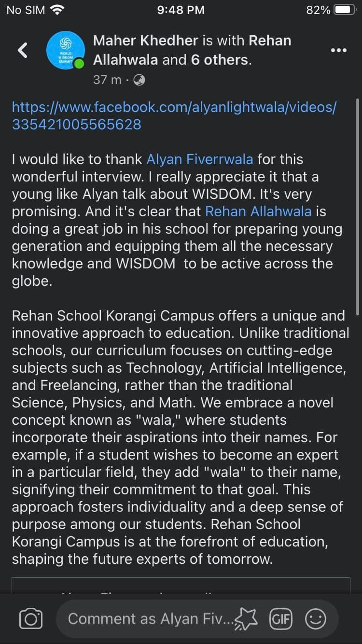Open the facebook.com alyanlightwala video URL
This screenshot has width=362, height=644.
coord(174,116)
